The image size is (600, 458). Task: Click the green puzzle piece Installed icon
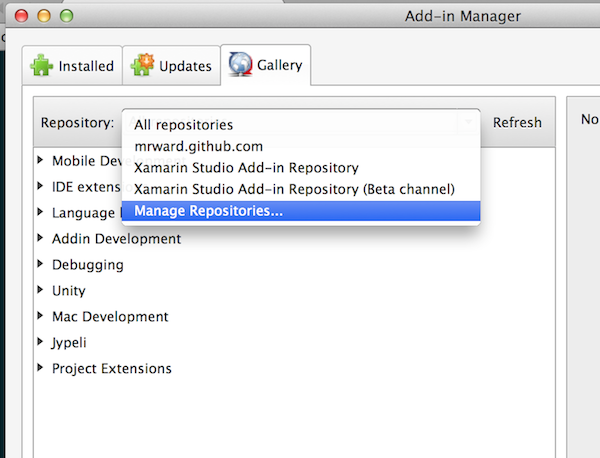[41, 65]
